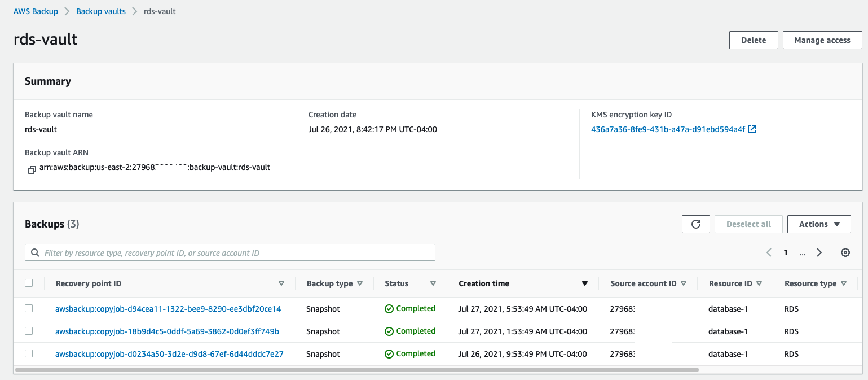
Task: Sort by Recovery point ID column arrow
Action: pyautogui.click(x=281, y=283)
